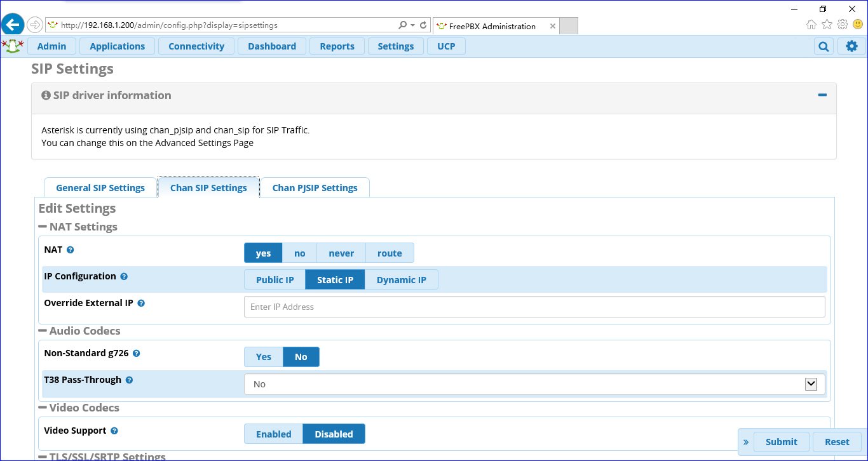Screen dimensions: 868x461
Task: Collapse the SIP driver information panel
Action: pyautogui.click(x=822, y=95)
